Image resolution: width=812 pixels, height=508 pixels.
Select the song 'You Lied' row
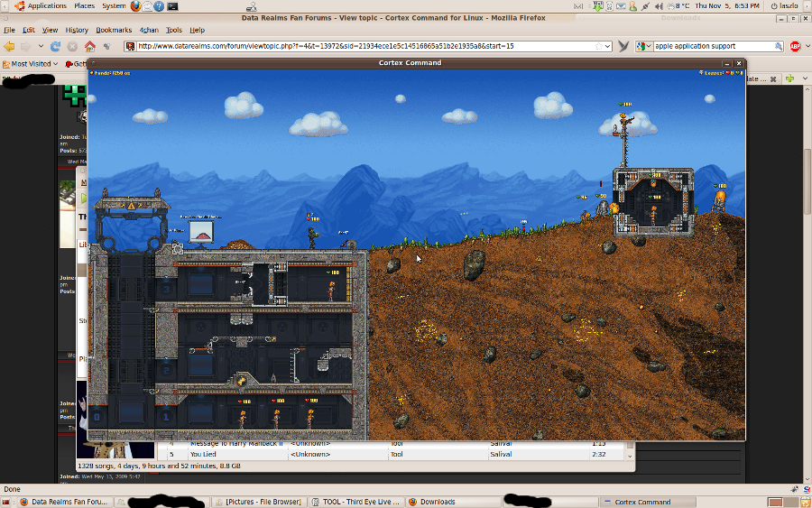coord(203,454)
